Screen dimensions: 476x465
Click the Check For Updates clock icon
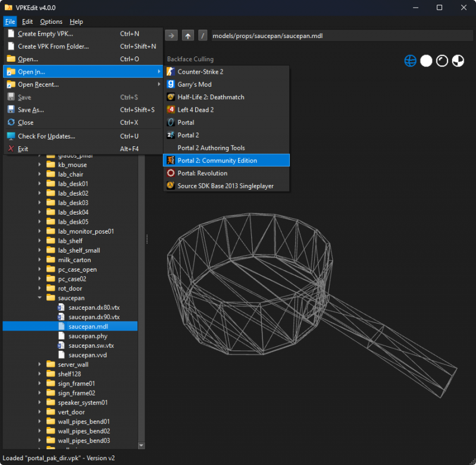coord(11,136)
